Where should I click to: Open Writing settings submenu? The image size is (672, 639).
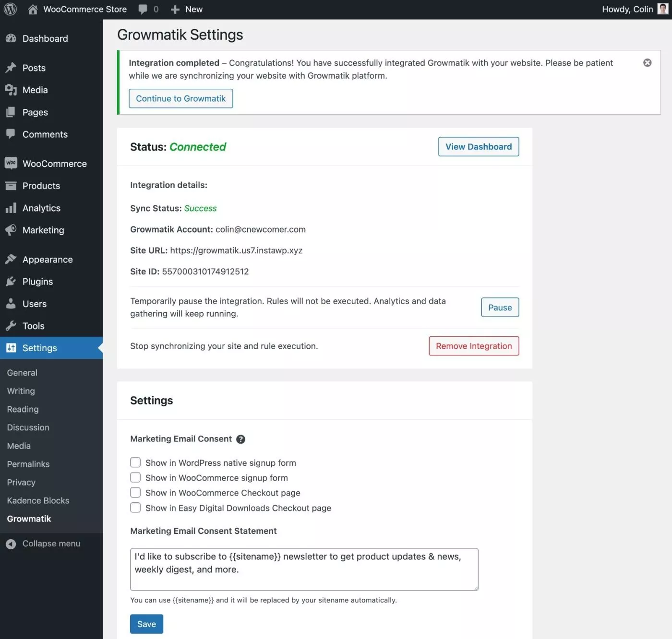point(21,391)
